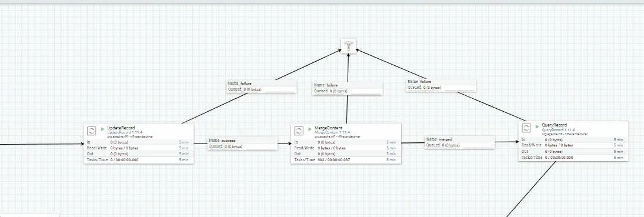The image size is (644, 217).
Task: Select the QueryRecord processor name
Action: tap(555, 125)
